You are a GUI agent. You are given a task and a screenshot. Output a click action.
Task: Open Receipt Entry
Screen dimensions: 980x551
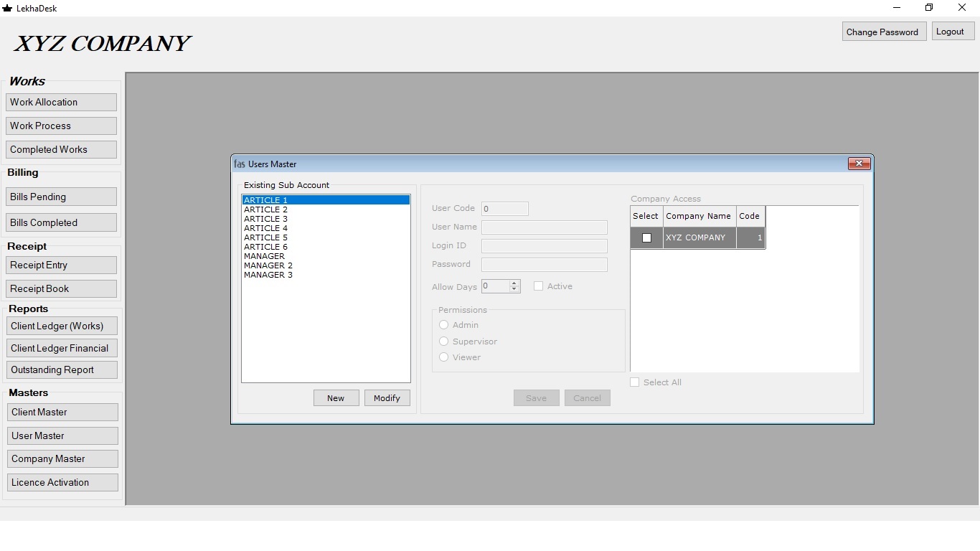pyautogui.click(x=61, y=265)
